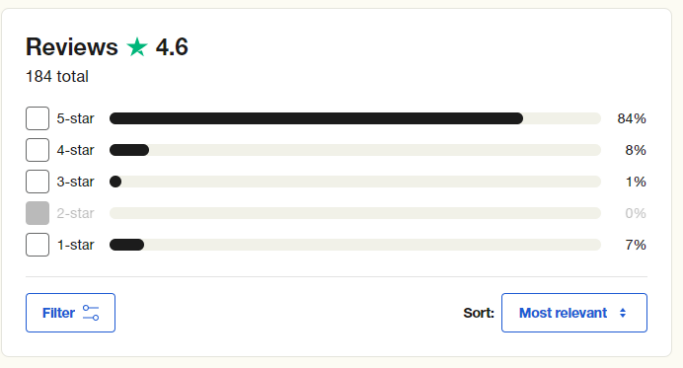Click the 1-star rating bar

[355, 245]
